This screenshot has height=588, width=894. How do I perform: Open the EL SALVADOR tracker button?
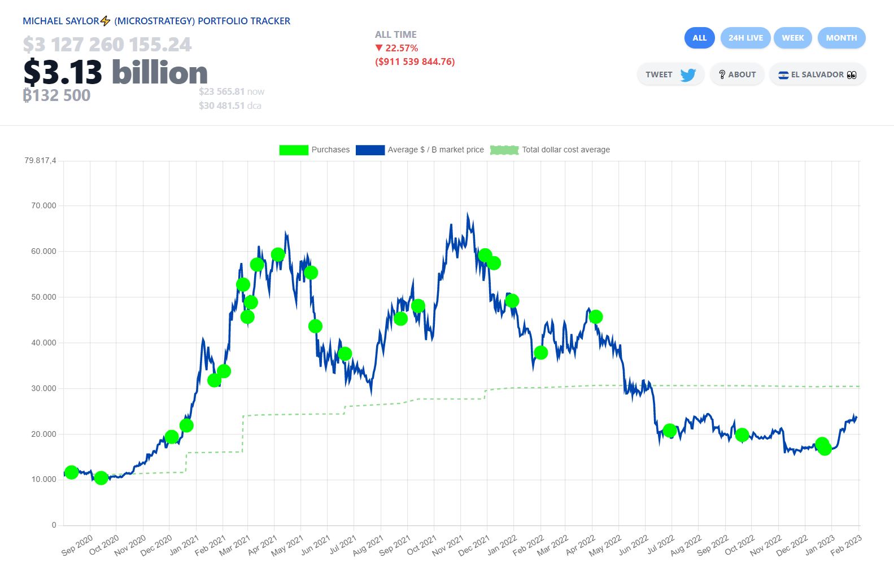[x=817, y=74]
